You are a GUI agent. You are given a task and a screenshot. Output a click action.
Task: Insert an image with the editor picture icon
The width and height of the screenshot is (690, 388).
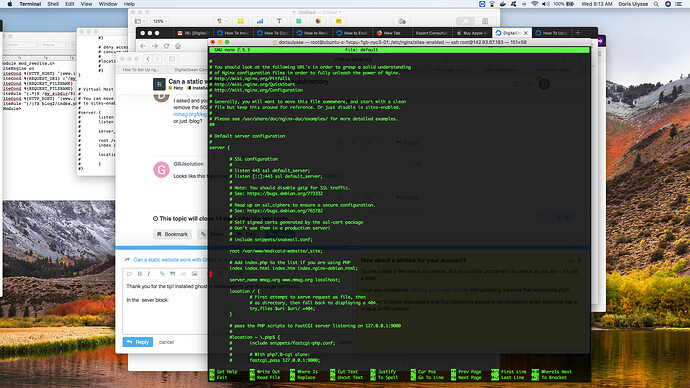click(x=195, y=274)
